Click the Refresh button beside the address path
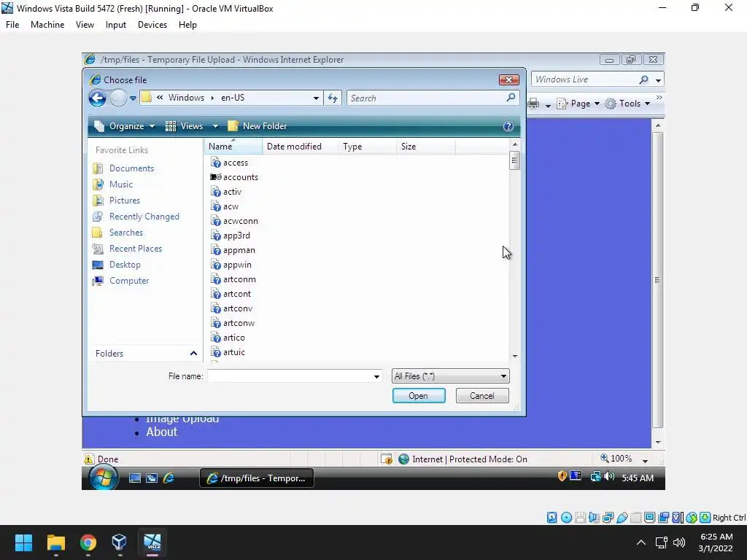747x560 pixels. coord(333,98)
